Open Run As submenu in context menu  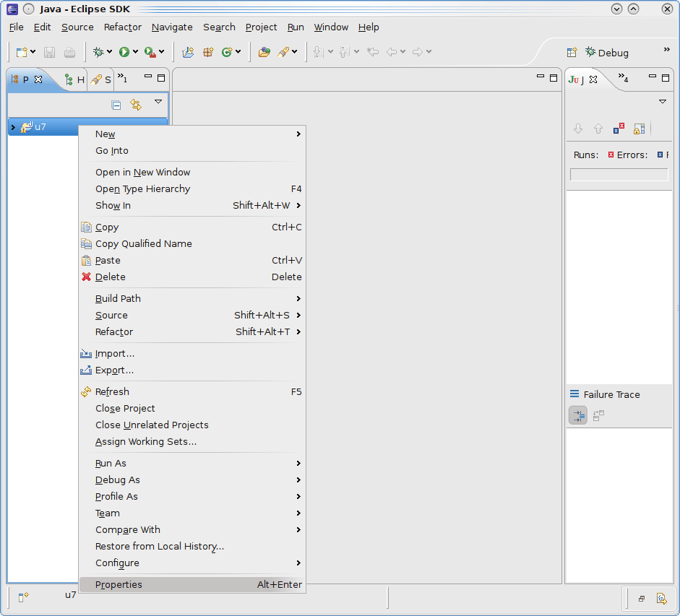pos(192,463)
